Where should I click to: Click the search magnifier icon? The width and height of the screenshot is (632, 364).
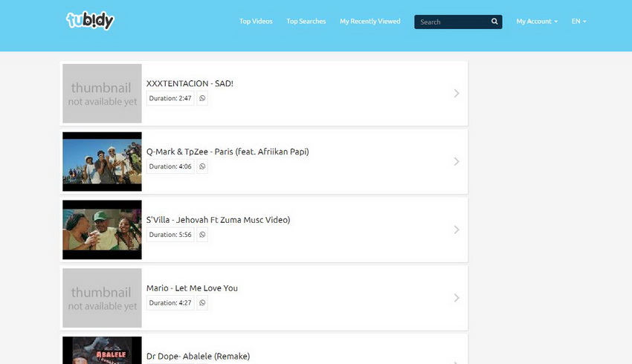coord(494,22)
